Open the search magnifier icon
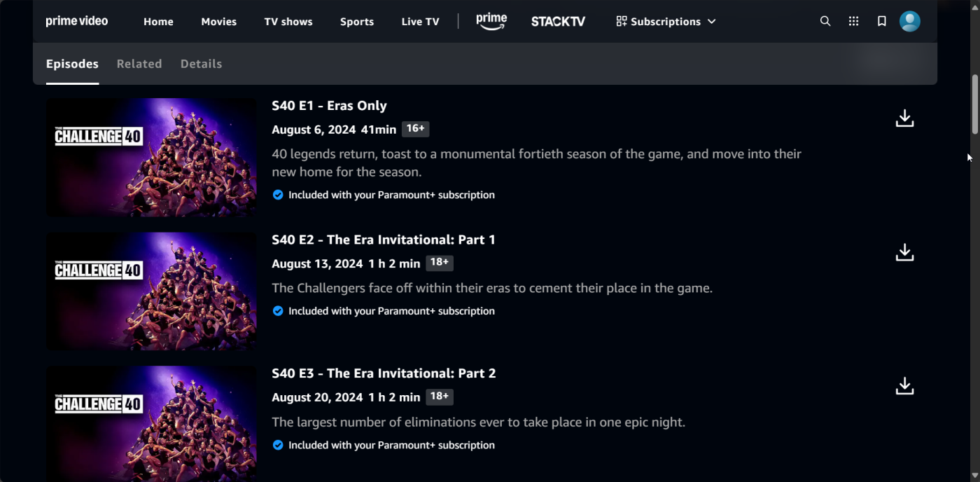 coord(825,22)
